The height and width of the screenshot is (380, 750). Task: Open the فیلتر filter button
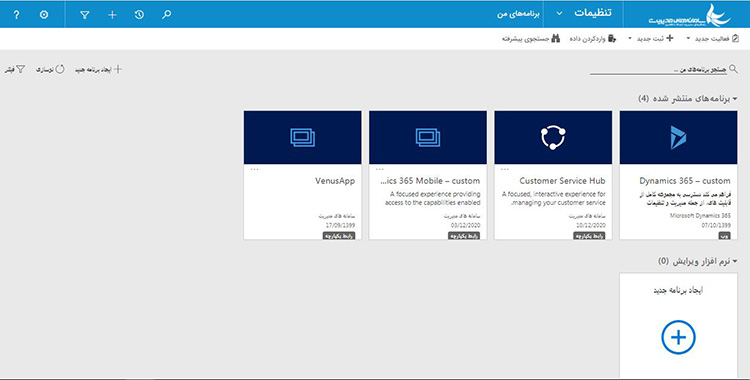(15, 69)
